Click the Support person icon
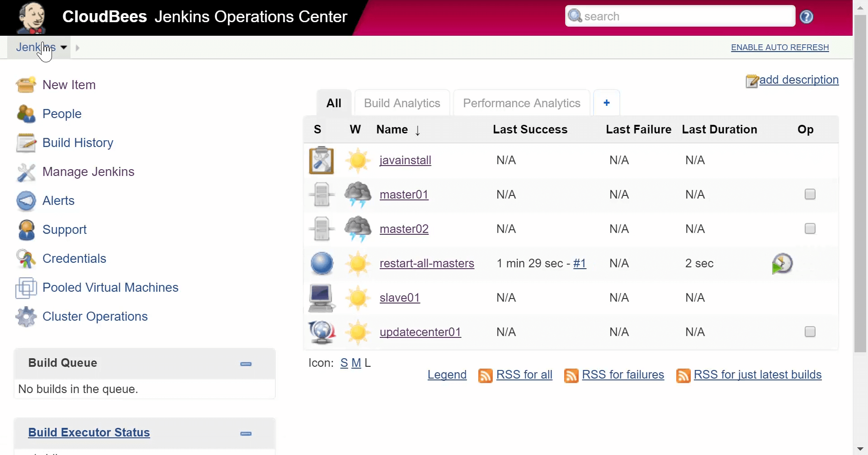Viewport: 868px width, 455px height. [26, 230]
